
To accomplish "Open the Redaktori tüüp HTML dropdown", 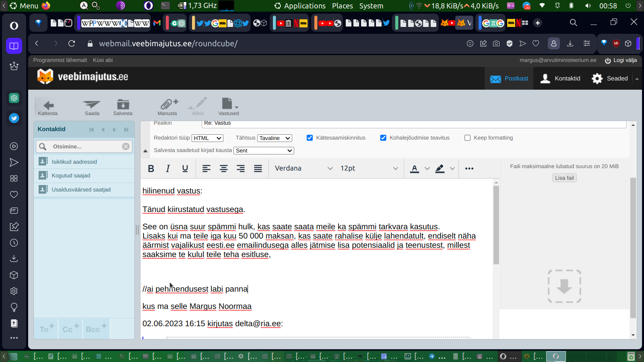I will click(207, 138).
